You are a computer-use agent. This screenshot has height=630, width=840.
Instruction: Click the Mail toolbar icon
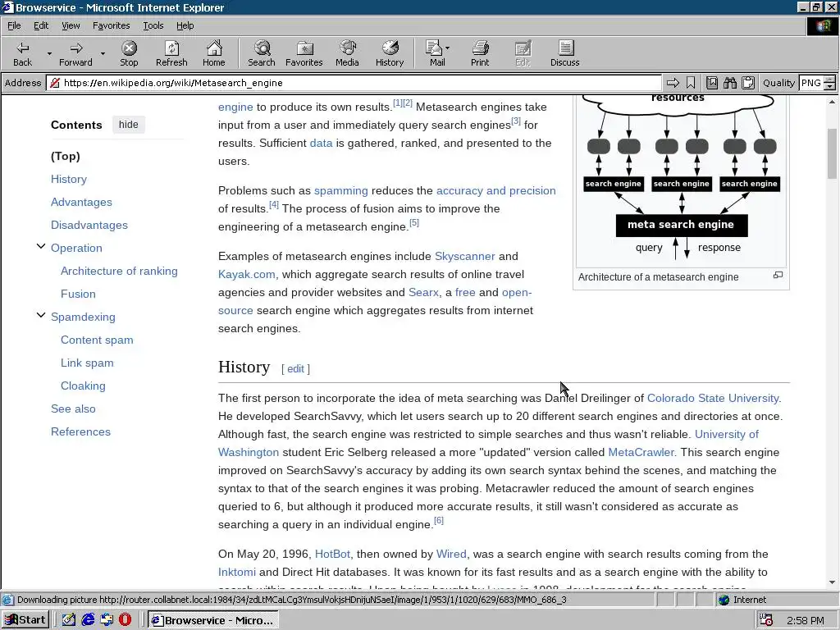(x=436, y=53)
